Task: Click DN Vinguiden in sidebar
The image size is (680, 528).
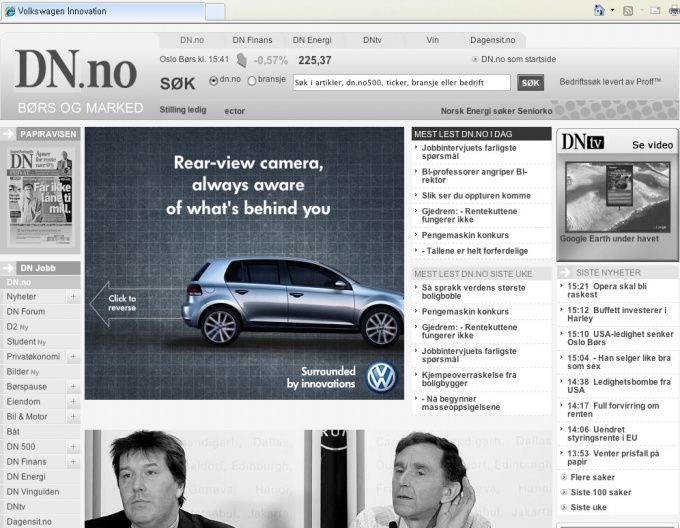Action: [x=33, y=492]
